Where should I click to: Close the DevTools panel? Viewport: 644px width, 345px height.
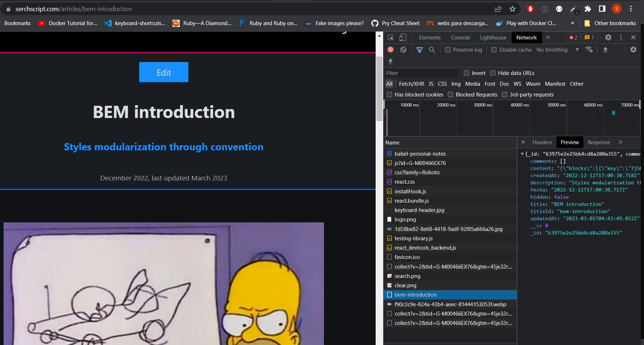tap(633, 37)
